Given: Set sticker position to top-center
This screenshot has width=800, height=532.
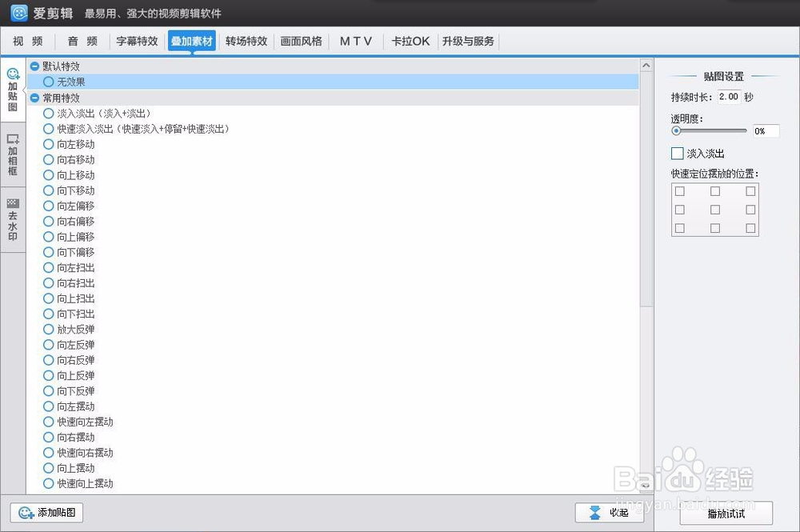Looking at the screenshot, I should click(714, 191).
